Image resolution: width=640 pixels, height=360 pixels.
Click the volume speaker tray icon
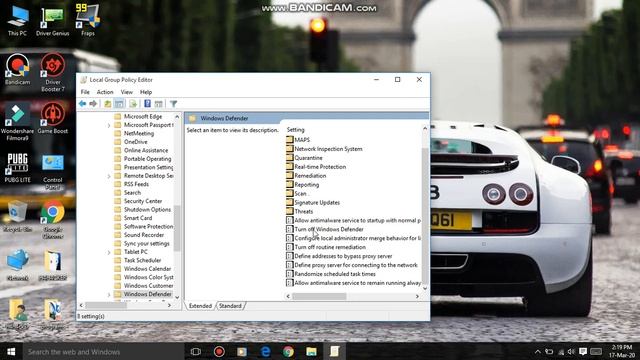pyautogui.click(x=571, y=351)
